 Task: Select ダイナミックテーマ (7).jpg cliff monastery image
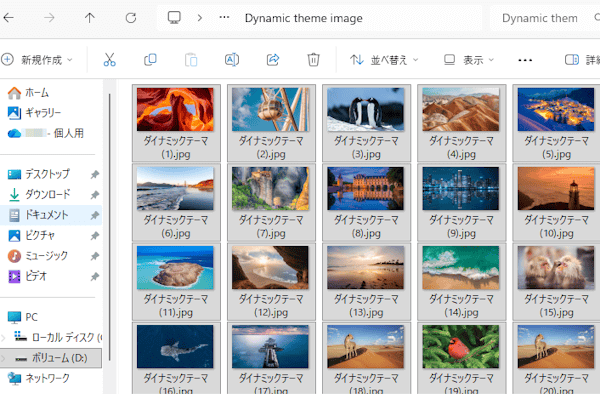coord(271,202)
